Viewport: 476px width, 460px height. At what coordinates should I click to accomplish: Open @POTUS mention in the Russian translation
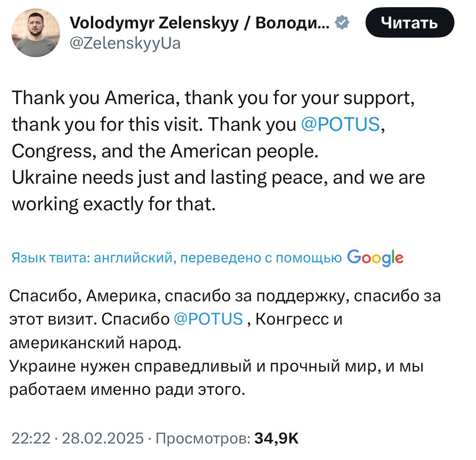[x=208, y=319]
